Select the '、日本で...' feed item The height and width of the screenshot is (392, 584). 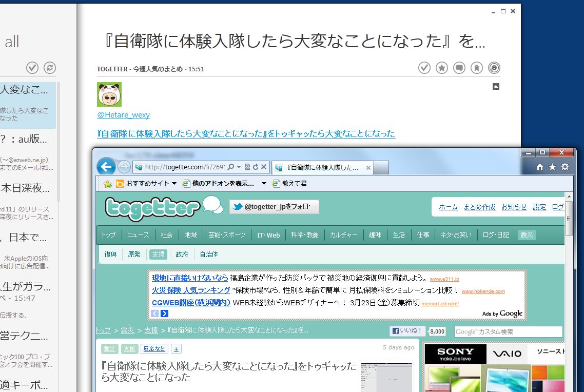(x=28, y=250)
